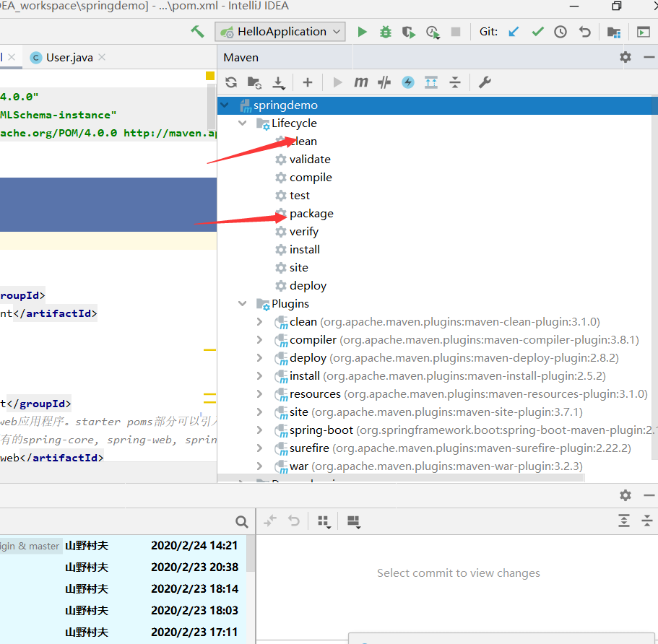Download sources and documentation icon
This screenshot has width=658, height=644.
pos(279,82)
